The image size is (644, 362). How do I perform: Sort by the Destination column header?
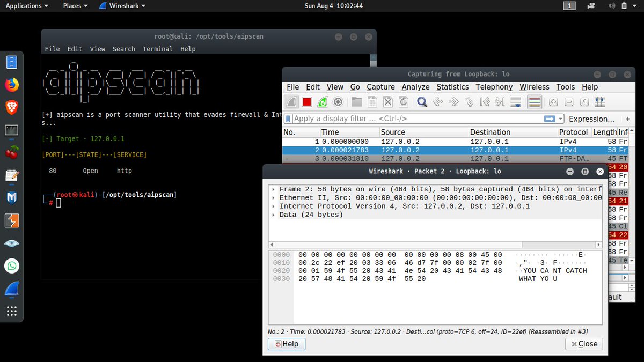pyautogui.click(x=513, y=132)
